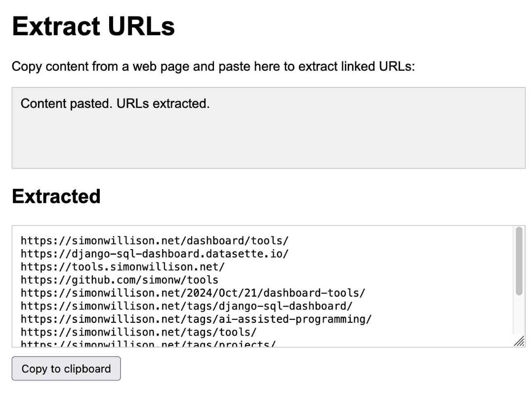Image resolution: width=532 pixels, height=396 pixels.
Task: Click the 2024/Oct/21/dashboard-tools URL line
Action: click(193, 293)
